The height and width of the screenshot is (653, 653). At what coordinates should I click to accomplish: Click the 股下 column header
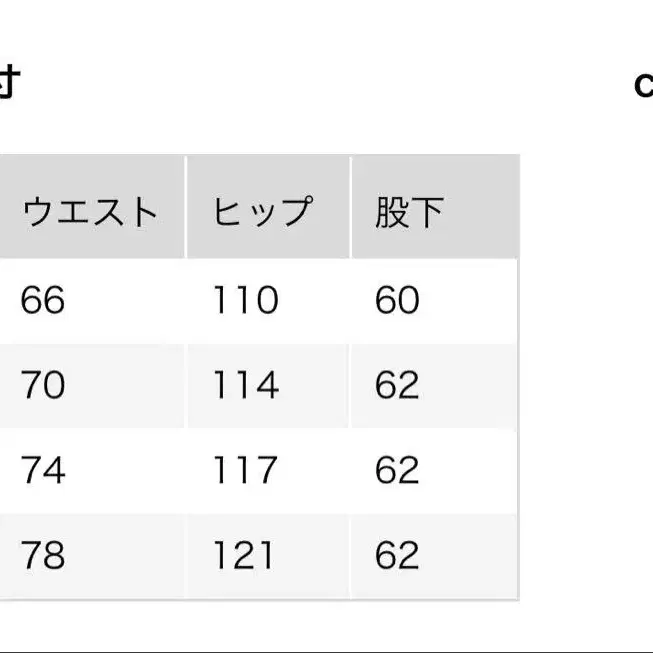pos(409,212)
